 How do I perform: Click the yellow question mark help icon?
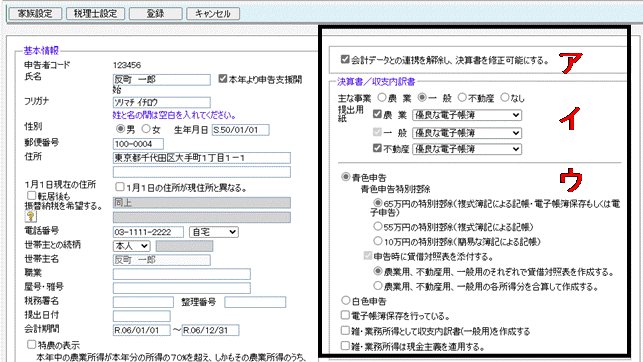tap(31, 216)
